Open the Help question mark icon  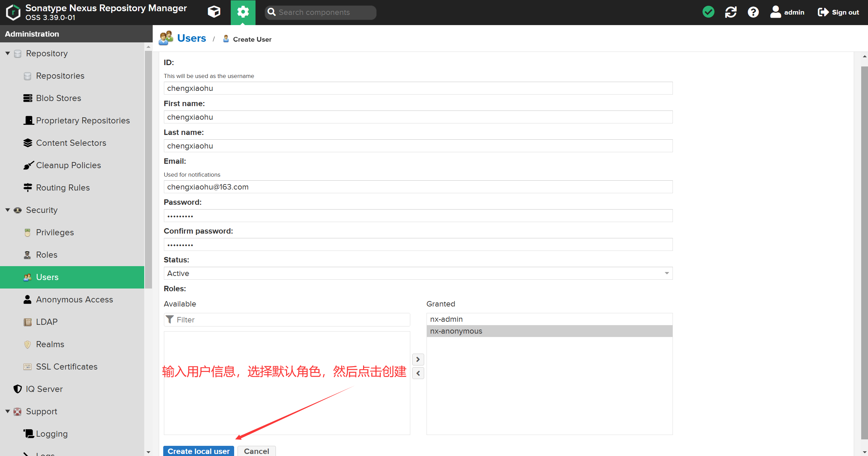(753, 12)
